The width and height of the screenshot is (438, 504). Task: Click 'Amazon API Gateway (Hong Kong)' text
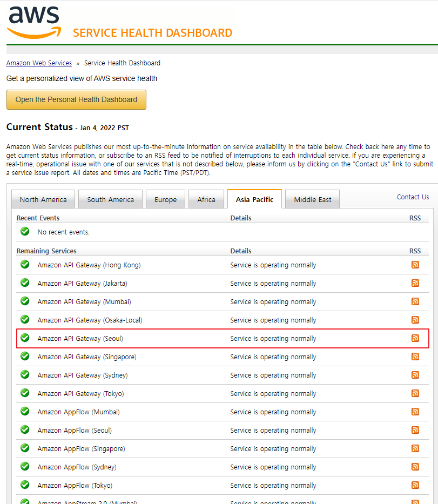click(x=89, y=265)
